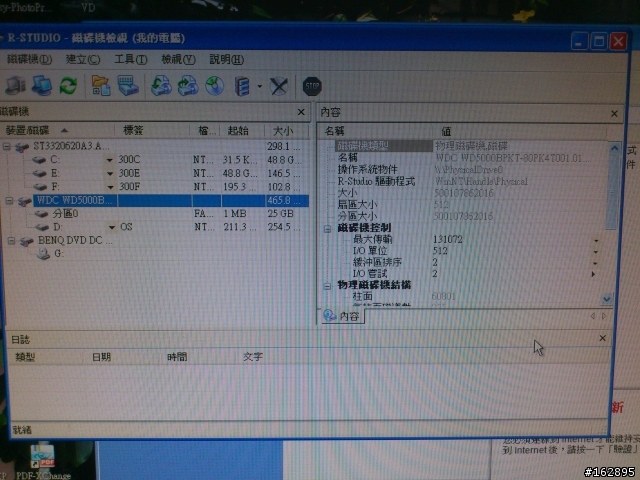Click the 日期 column header in log
The height and width of the screenshot is (480, 640).
tap(125, 357)
